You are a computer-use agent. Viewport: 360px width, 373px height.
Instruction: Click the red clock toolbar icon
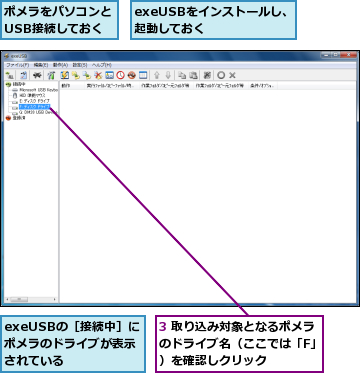(120, 75)
